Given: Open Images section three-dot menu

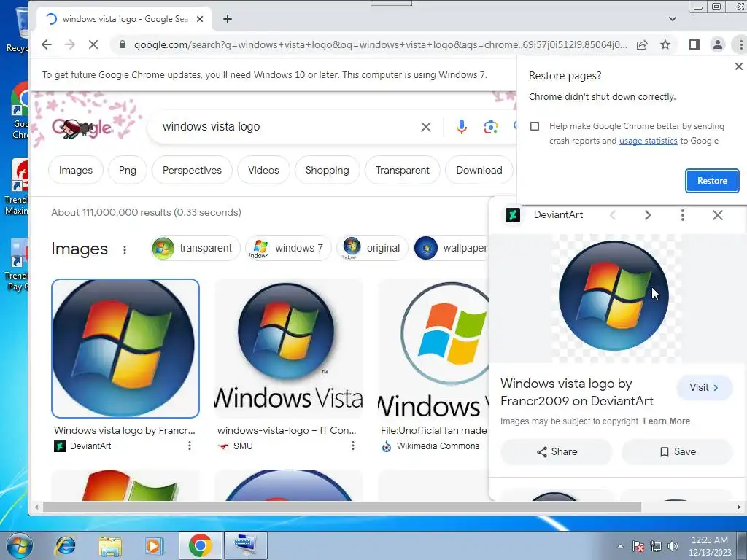Looking at the screenshot, I should [x=124, y=250].
